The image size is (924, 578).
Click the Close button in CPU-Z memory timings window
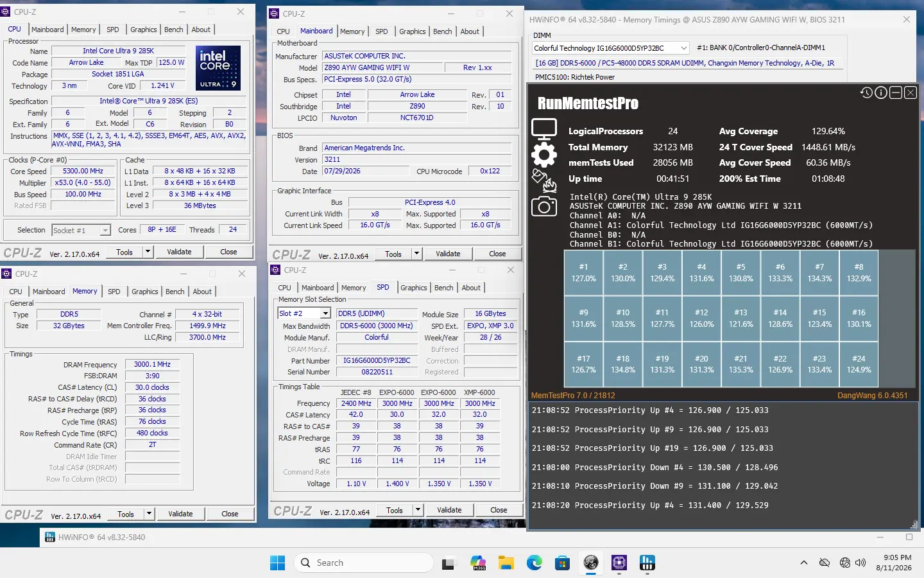pyautogui.click(x=230, y=514)
